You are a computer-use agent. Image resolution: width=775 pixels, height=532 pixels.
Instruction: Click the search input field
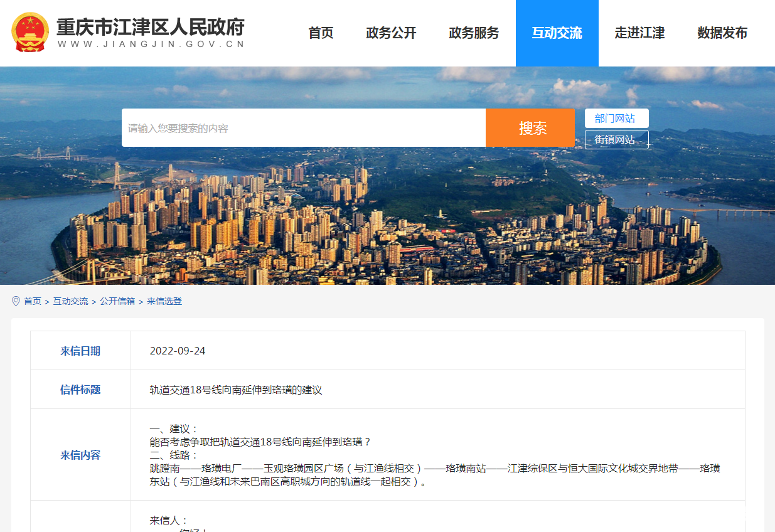coord(304,128)
